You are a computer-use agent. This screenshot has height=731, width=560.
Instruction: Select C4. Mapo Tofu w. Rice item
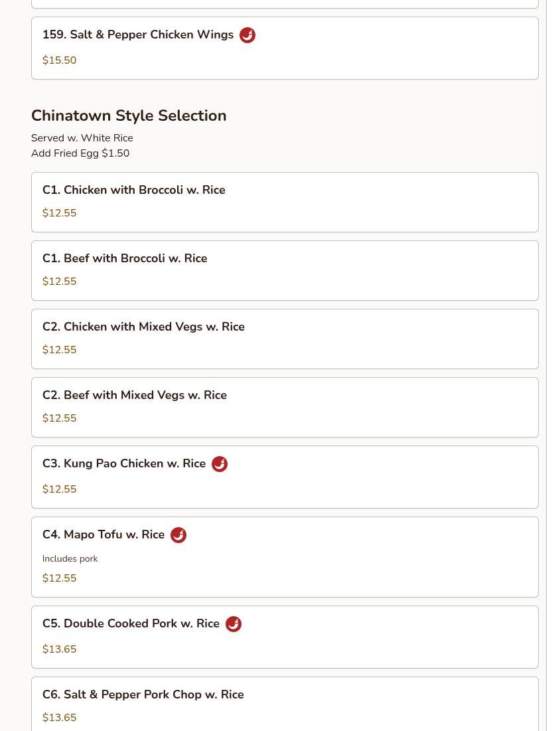point(285,557)
